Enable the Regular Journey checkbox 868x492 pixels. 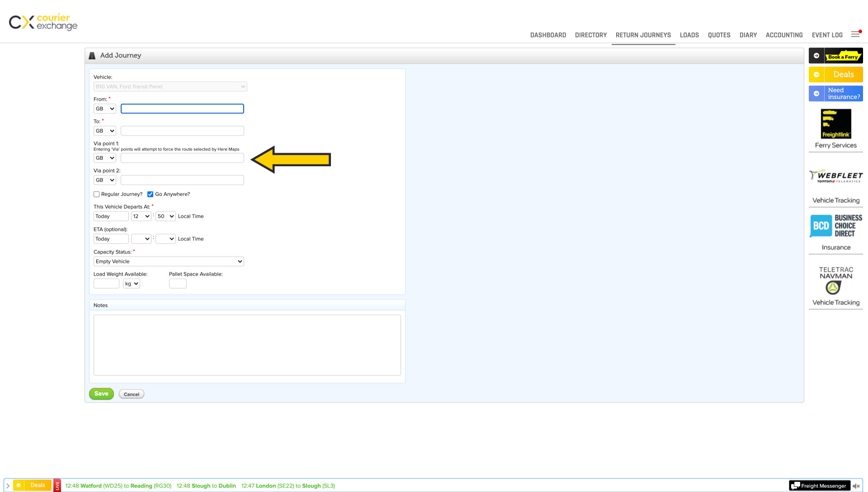tap(96, 194)
